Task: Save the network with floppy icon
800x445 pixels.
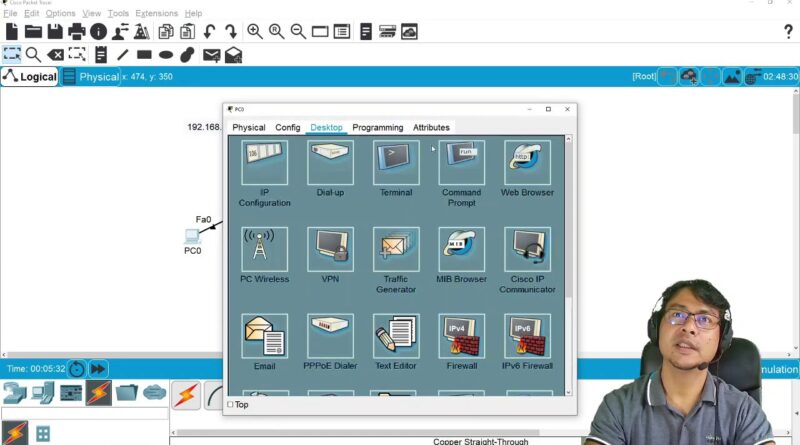Action: click(x=55, y=32)
